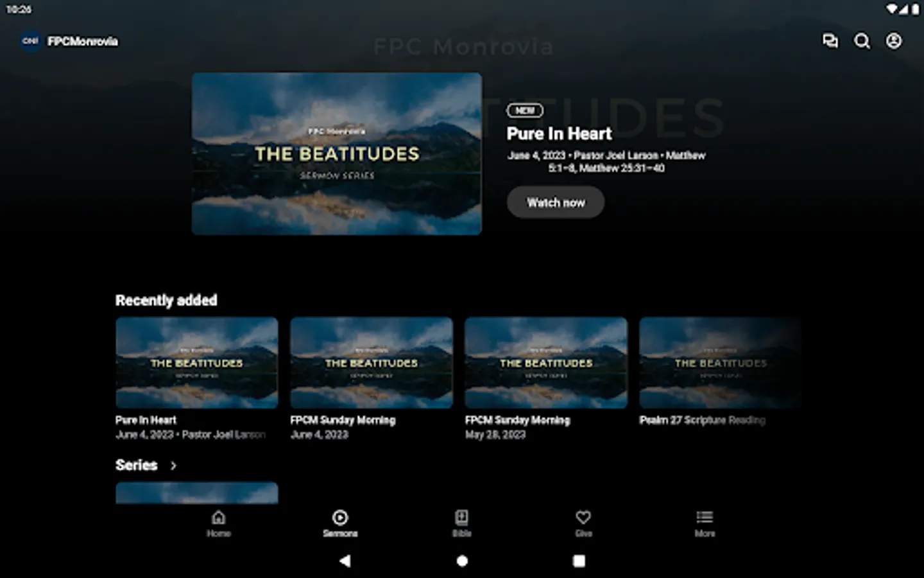Viewport: 924px width, 578px height.
Task: Open Pure in Heart recently added thumbnail
Action: pyautogui.click(x=197, y=363)
